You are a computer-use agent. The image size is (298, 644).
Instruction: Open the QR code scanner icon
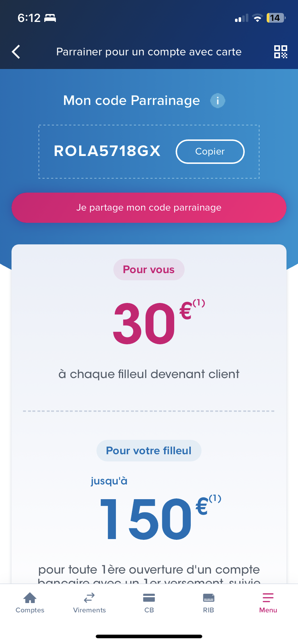[281, 52]
